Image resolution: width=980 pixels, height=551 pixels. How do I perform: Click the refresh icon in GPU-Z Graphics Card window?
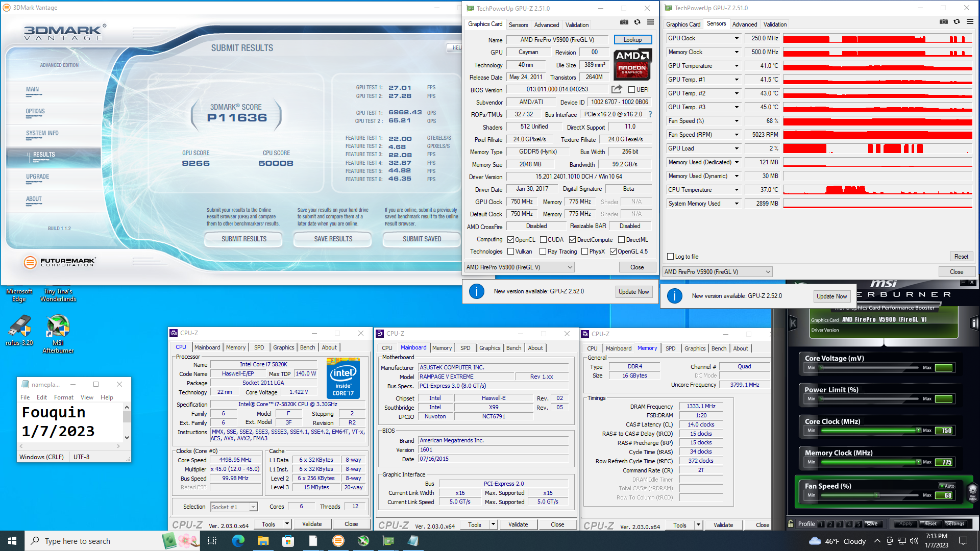coord(637,22)
